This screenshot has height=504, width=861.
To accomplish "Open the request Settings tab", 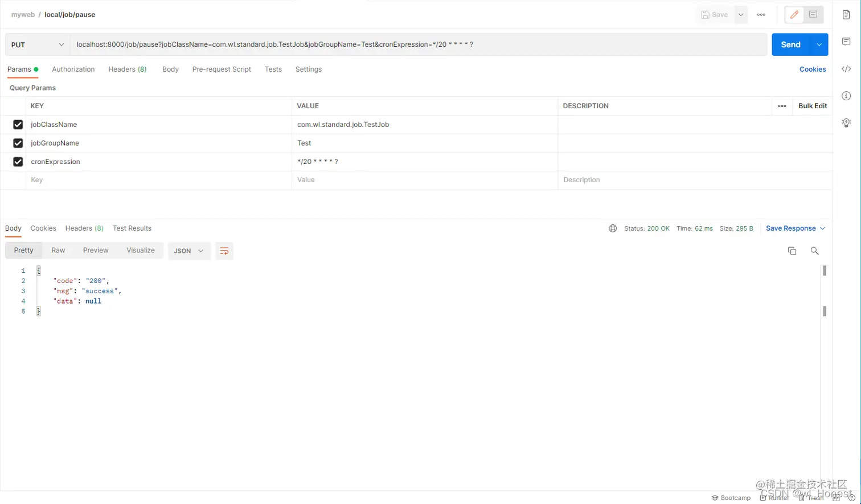I will click(309, 69).
